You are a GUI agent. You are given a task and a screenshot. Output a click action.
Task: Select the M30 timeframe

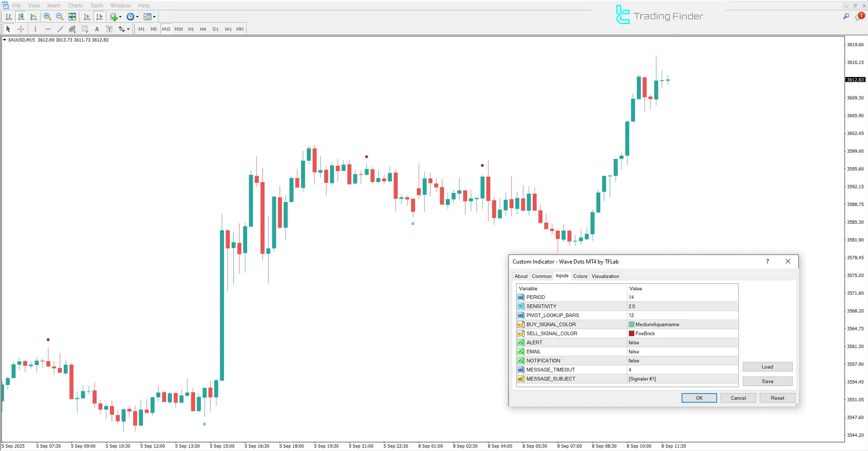[x=178, y=29]
